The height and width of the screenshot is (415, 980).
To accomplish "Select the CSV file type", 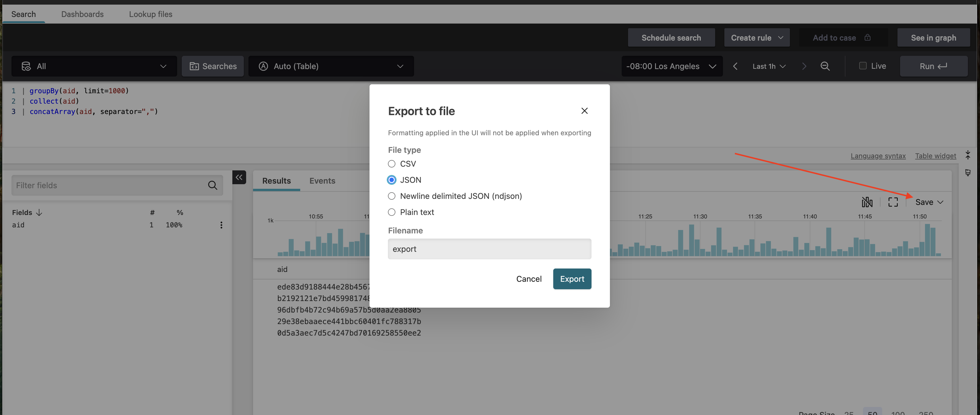I will 391,164.
